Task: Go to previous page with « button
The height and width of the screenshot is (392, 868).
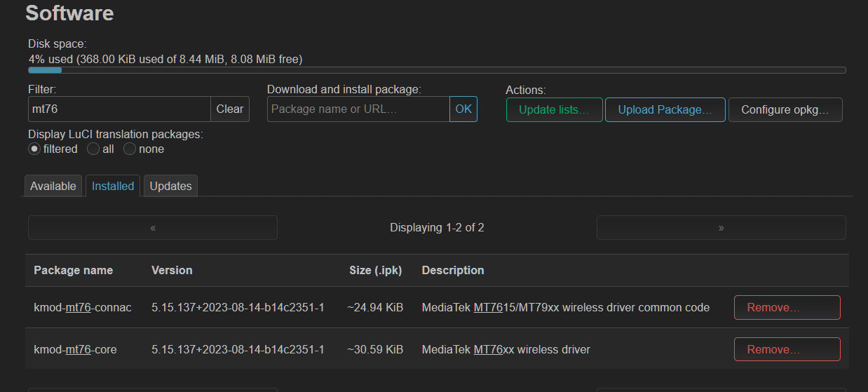Action: [x=153, y=227]
